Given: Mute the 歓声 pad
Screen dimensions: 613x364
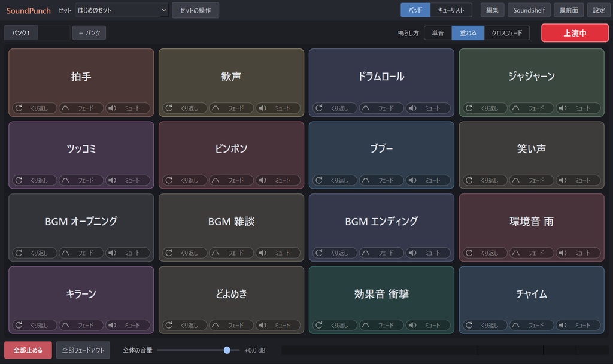Looking at the screenshot, I should (x=278, y=108).
